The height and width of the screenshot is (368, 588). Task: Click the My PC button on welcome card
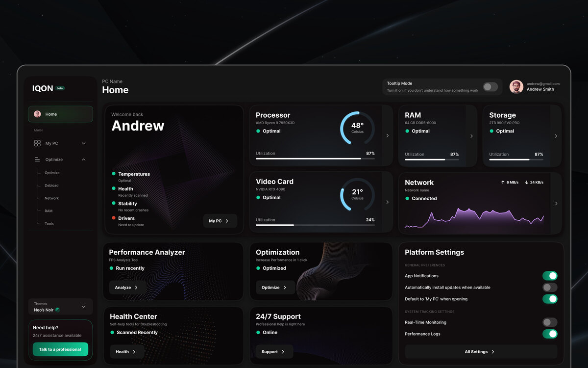[x=220, y=221]
